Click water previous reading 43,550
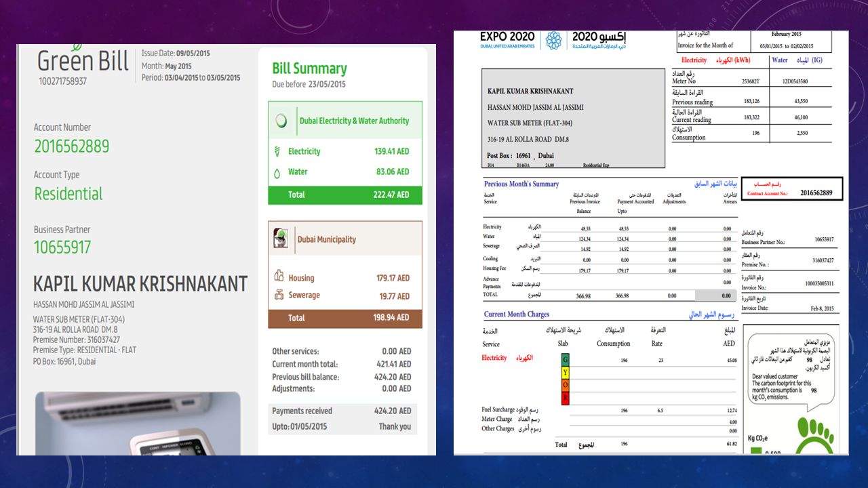868x488 pixels. (x=801, y=102)
